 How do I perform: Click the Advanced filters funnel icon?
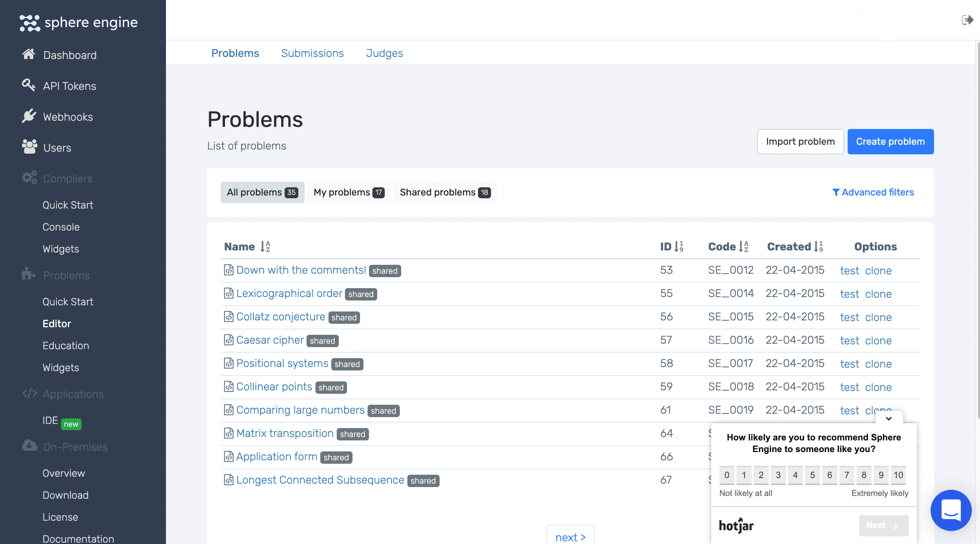point(836,192)
